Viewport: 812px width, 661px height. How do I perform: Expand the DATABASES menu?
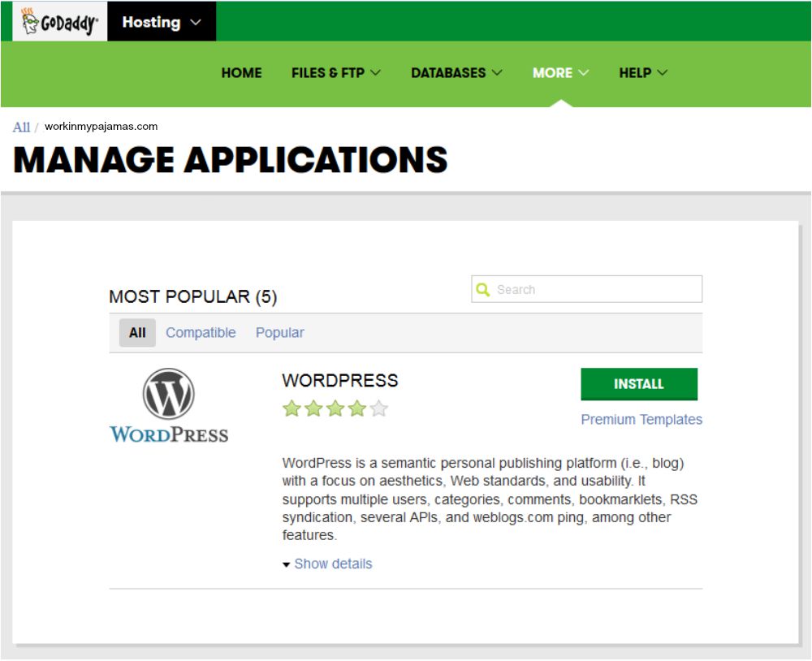[x=456, y=73]
